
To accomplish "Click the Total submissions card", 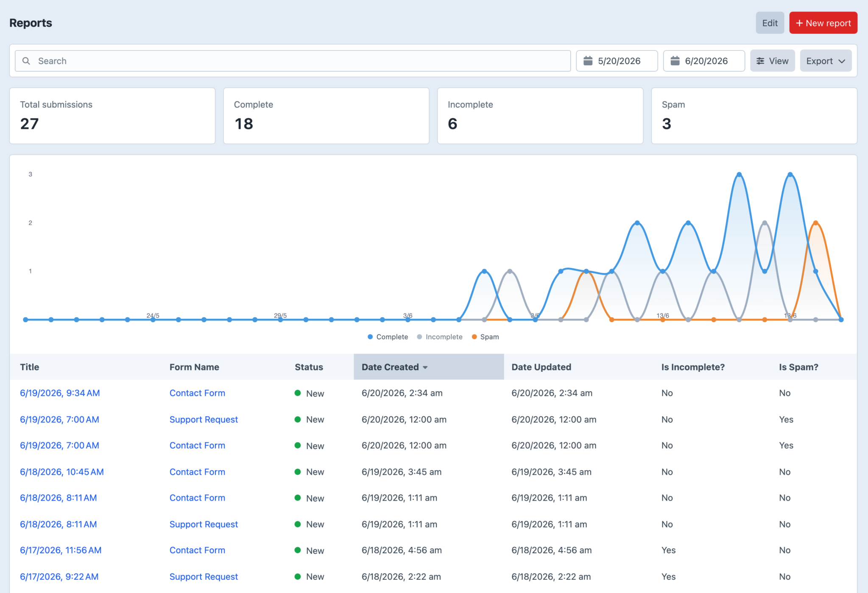I will pos(112,116).
